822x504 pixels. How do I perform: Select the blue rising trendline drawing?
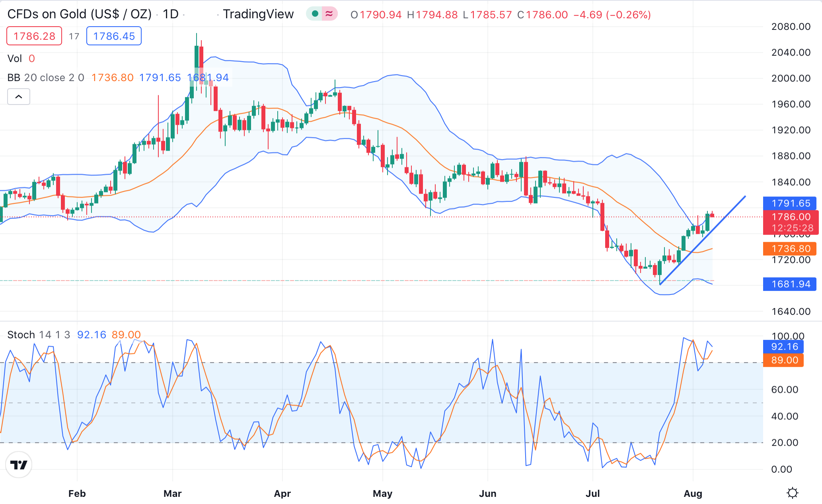(703, 240)
